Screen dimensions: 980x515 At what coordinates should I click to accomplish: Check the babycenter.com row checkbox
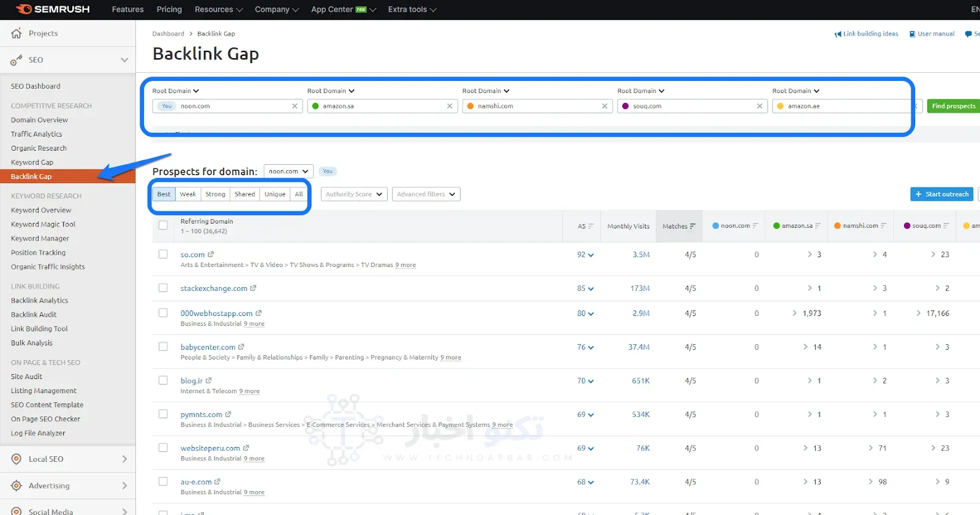(x=163, y=347)
